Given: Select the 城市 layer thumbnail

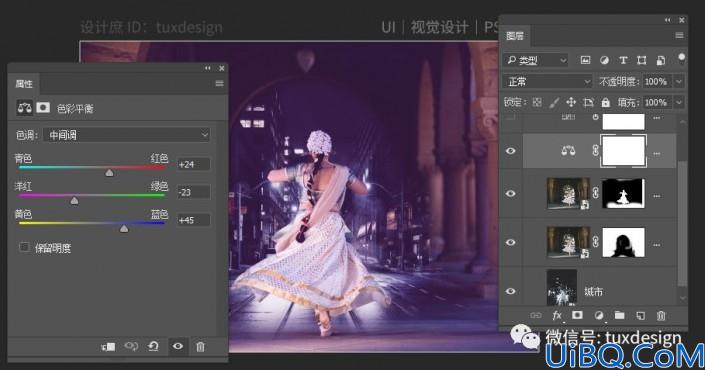Looking at the screenshot, I should click(x=562, y=288).
